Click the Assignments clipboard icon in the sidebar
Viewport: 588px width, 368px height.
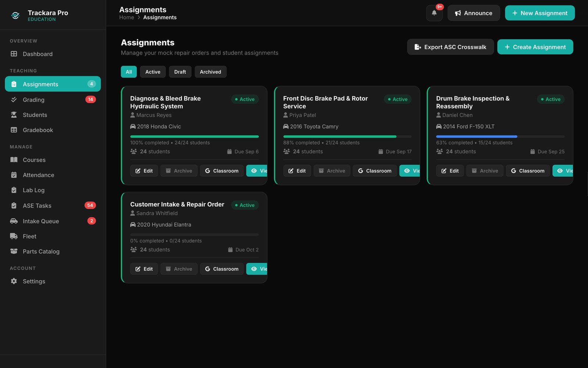coord(14,84)
